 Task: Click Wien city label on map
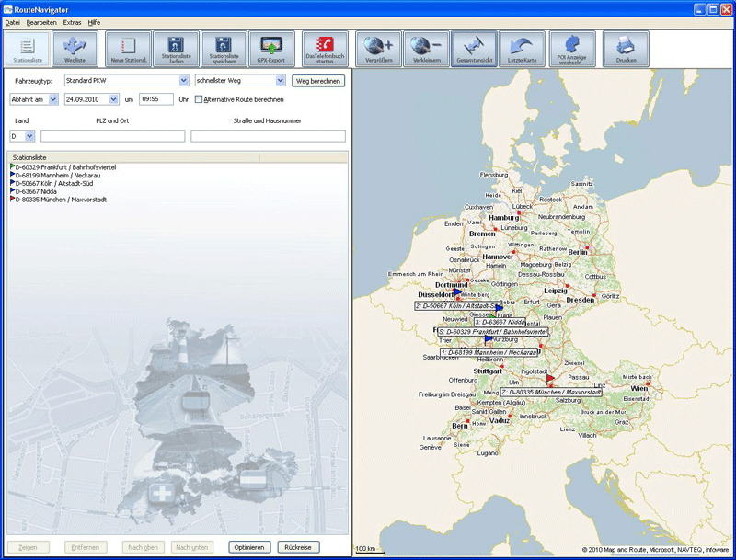(x=638, y=388)
